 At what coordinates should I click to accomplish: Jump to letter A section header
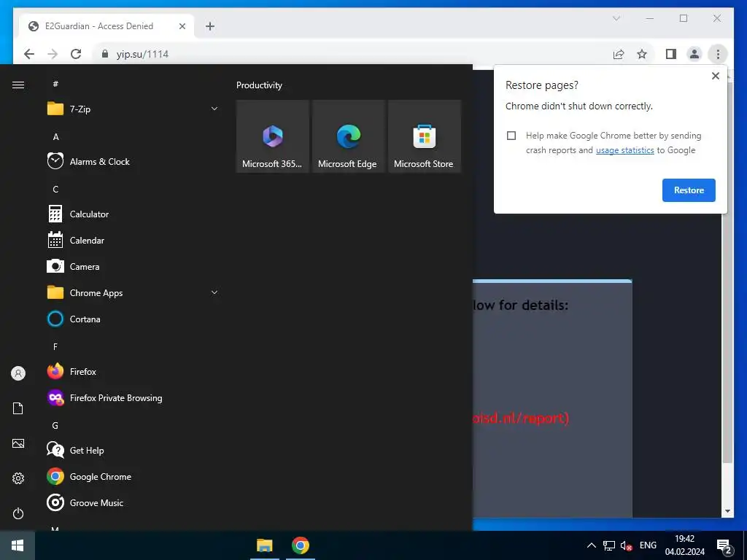click(x=55, y=136)
